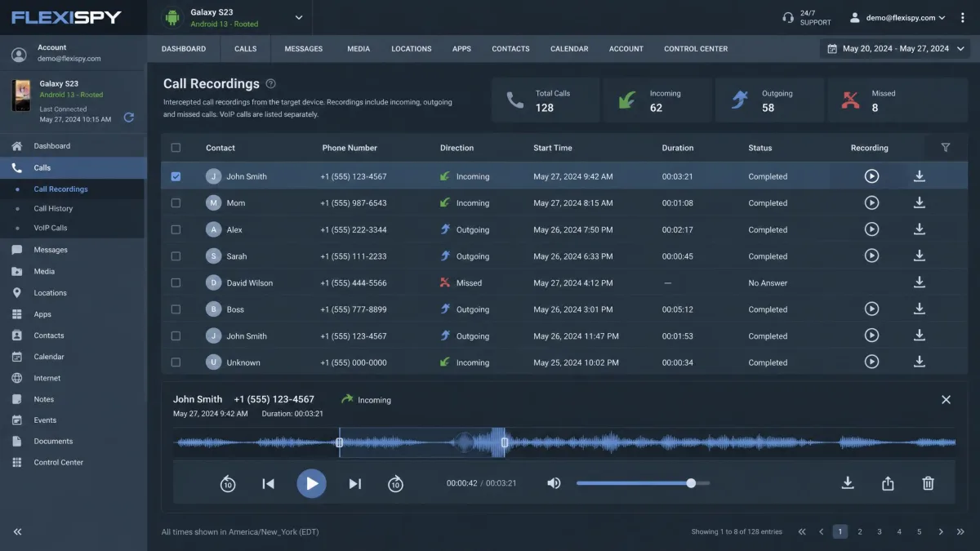Go to page 5 of results
The image size is (980, 551).
coord(919,531)
